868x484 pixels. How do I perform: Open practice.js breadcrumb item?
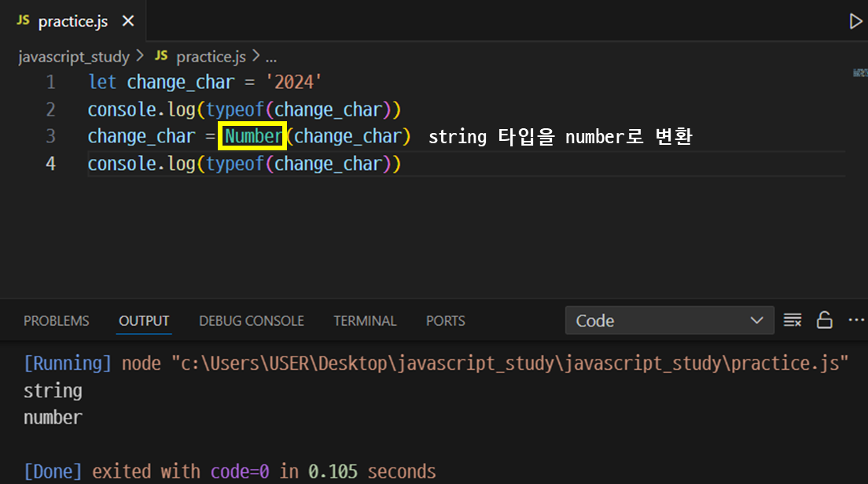pos(211,57)
